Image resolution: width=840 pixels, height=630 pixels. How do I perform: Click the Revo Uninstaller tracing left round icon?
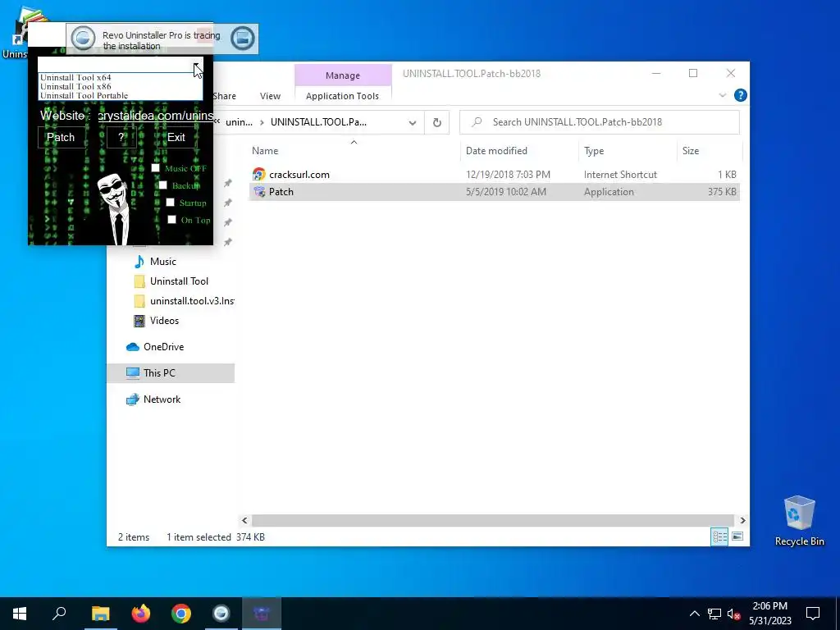coord(83,39)
